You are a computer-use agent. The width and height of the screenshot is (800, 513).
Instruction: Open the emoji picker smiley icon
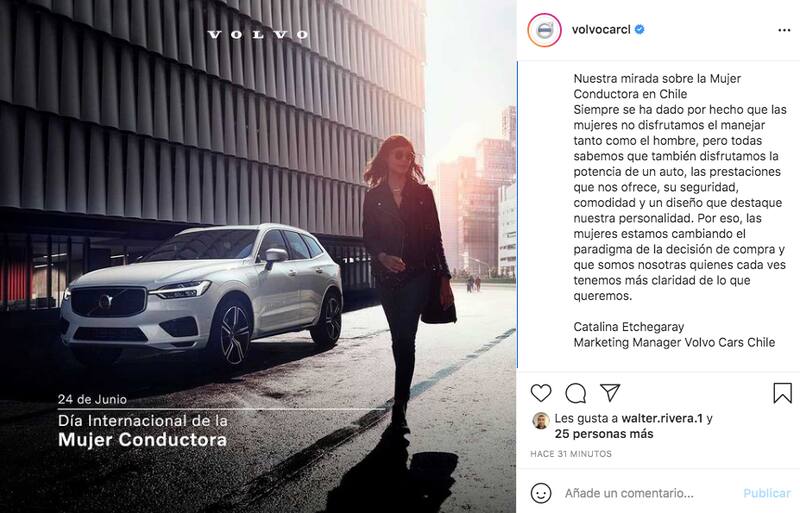pyautogui.click(x=541, y=493)
